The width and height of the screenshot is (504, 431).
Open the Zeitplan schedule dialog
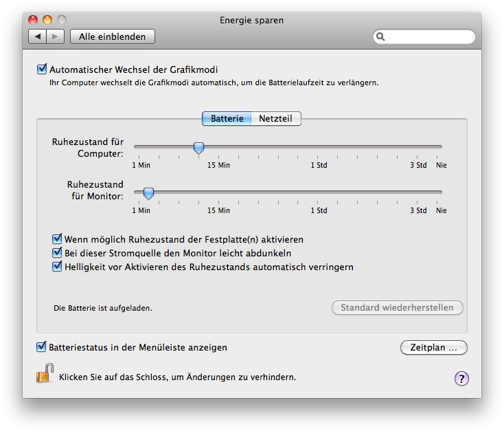pyautogui.click(x=433, y=348)
